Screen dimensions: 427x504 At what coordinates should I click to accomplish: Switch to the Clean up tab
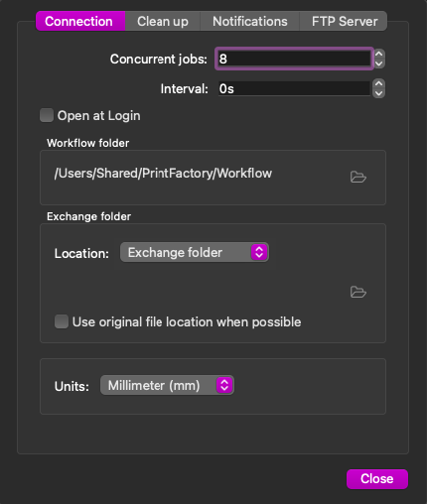(x=163, y=21)
